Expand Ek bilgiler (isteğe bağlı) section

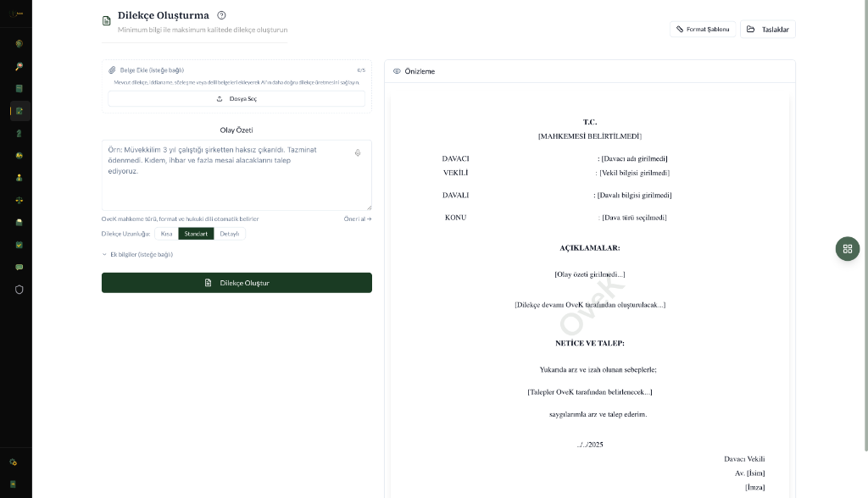[137, 254]
